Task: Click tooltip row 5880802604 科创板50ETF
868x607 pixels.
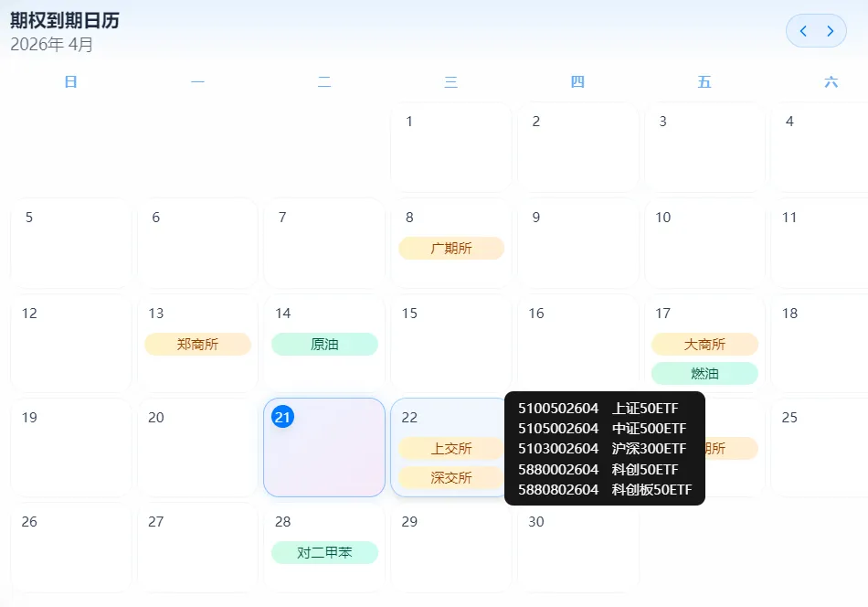Action: 605,490
